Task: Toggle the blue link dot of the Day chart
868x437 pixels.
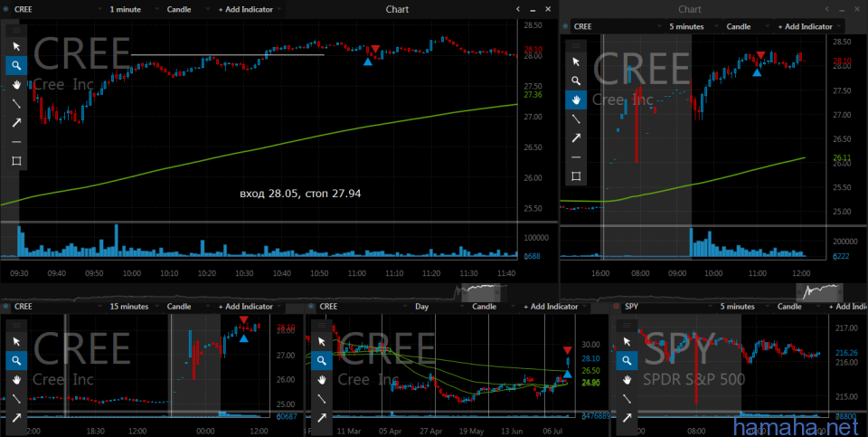Action: (312, 307)
